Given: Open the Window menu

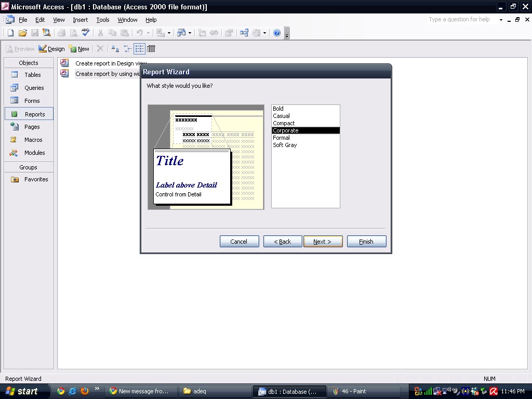Looking at the screenshot, I should 127,20.
